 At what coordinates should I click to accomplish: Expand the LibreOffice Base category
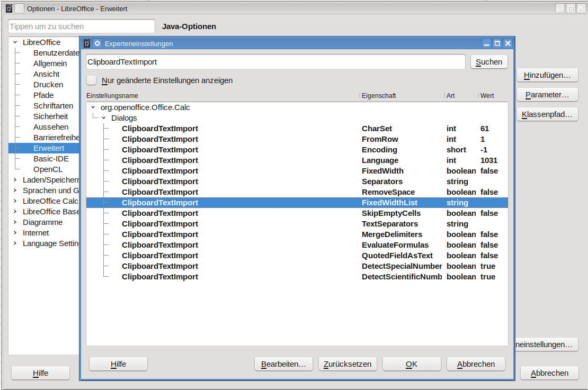[15, 212]
